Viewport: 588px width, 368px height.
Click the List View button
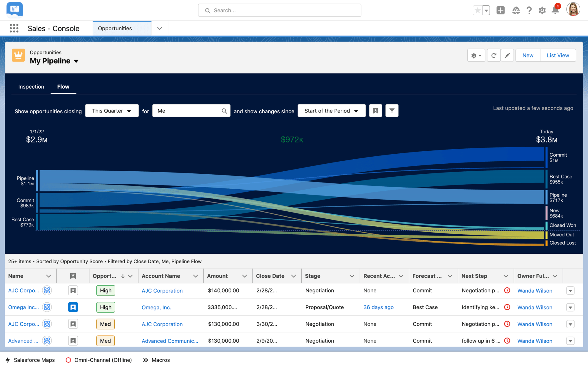pos(558,55)
